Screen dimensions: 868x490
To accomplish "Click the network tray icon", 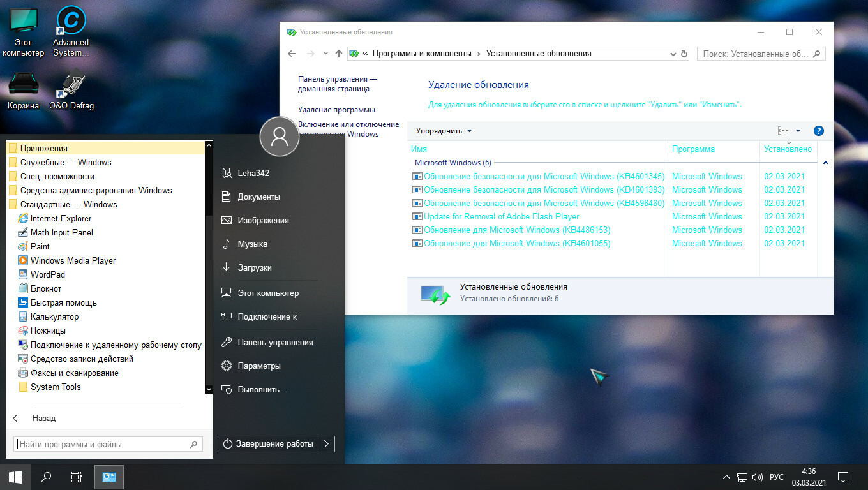I will [742, 477].
